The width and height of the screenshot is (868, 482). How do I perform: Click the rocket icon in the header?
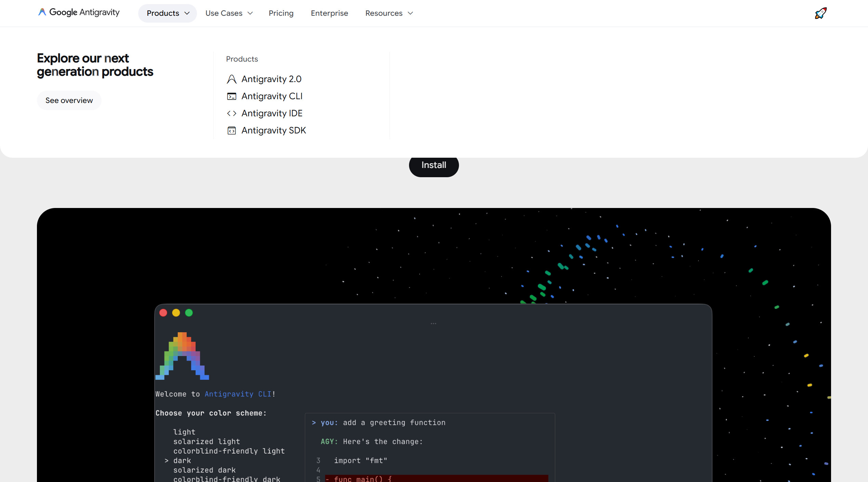[820, 13]
